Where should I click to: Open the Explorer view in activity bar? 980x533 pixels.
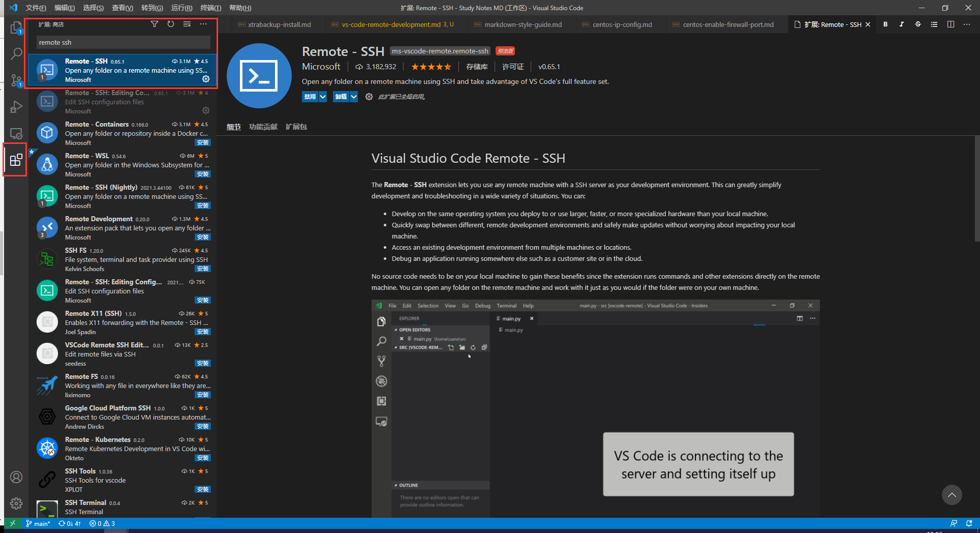pos(16,27)
